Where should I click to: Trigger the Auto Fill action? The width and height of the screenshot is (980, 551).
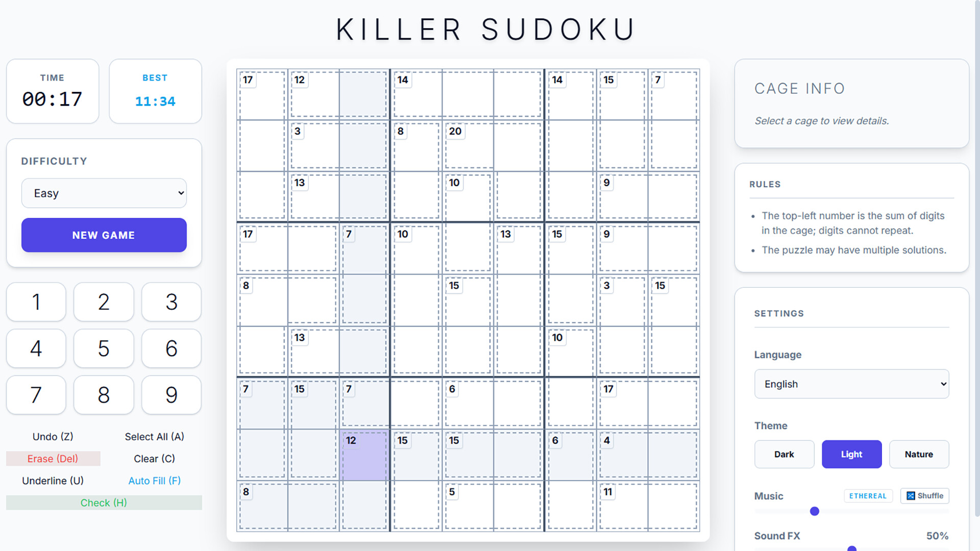154,480
